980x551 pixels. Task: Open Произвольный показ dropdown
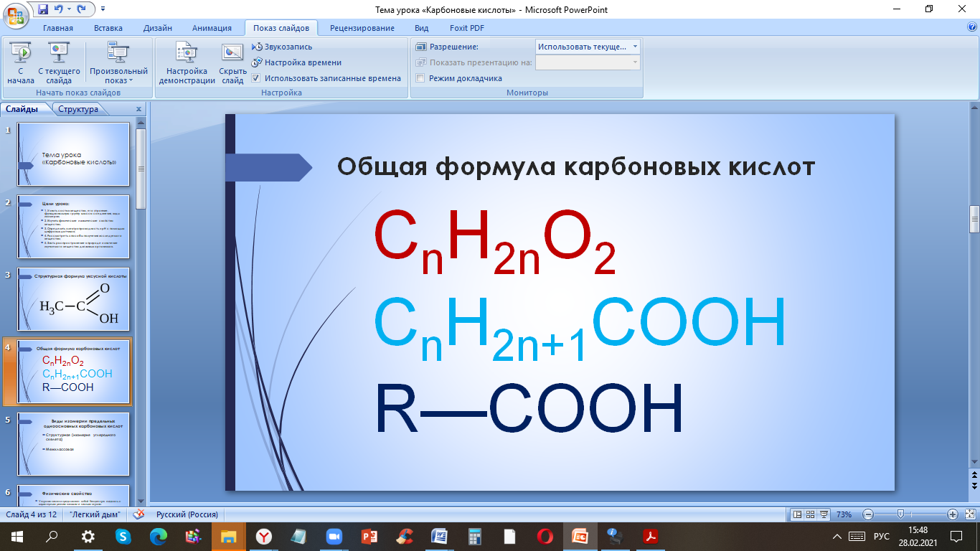tap(118, 63)
